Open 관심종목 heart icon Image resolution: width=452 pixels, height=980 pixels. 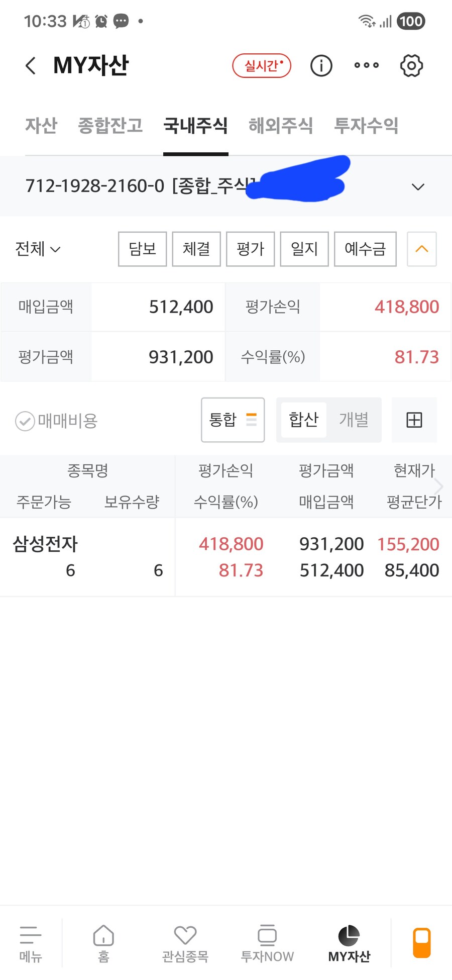(x=185, y=943)
